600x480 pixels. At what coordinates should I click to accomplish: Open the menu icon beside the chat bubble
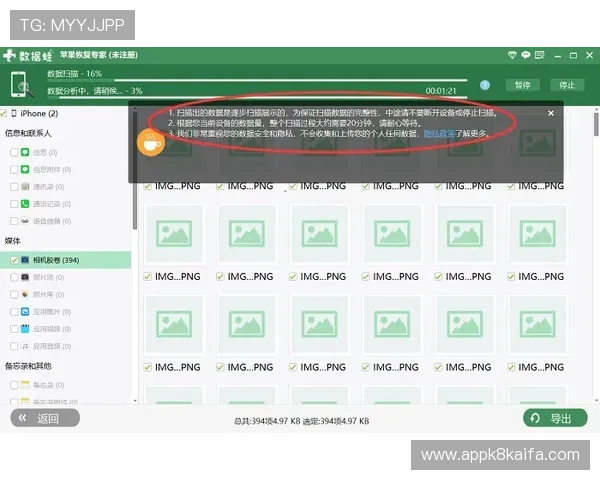coord(540,55)
